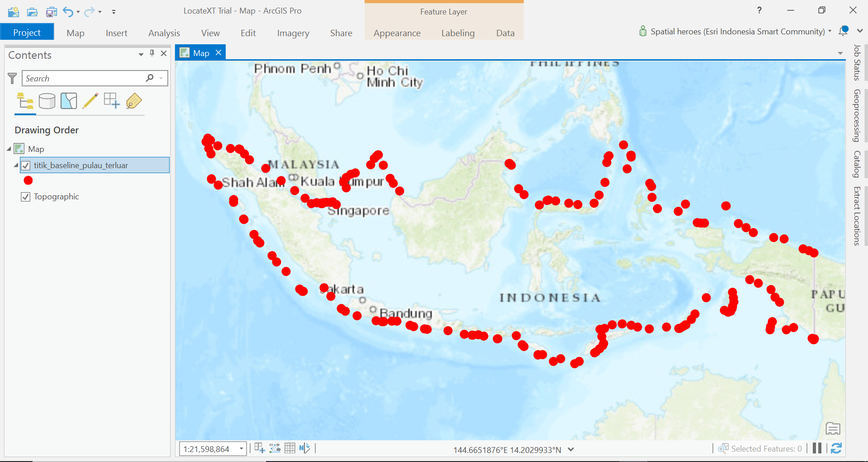Close the Map view tab

218,52
